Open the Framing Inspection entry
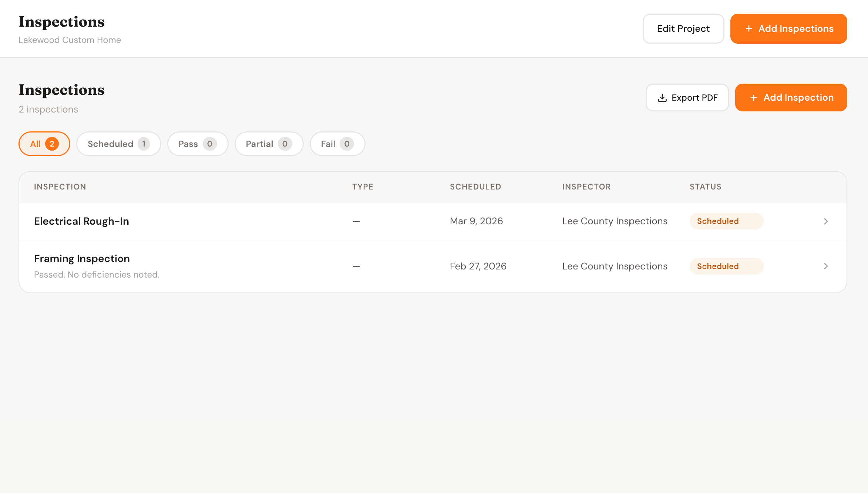This screenshot has height=493, width=868. click(82, 259)
